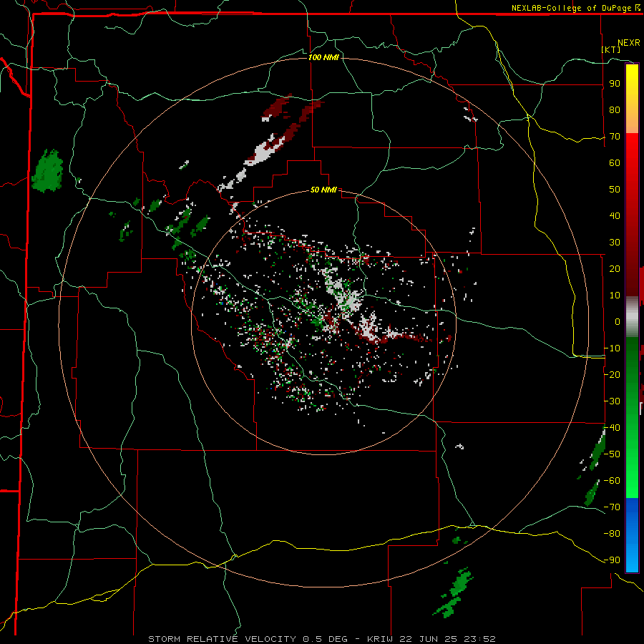
Task: Click the 80 tick label on velocity scale
Action: coord(615,110)
